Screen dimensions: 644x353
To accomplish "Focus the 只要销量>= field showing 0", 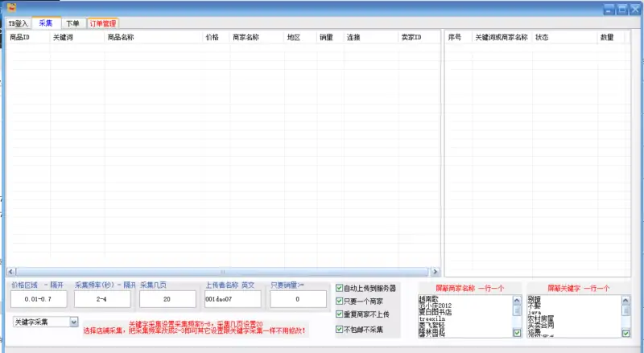I will point(298,299).
